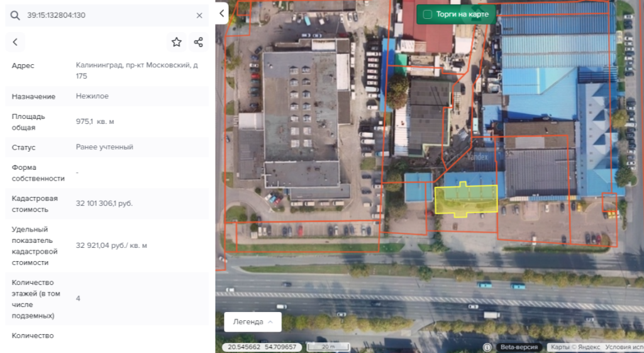Image resolution: width=644 pixels, height=353 pixels.
Task: Select the yellow highlighted building on the map
Action: coord(466,200)
